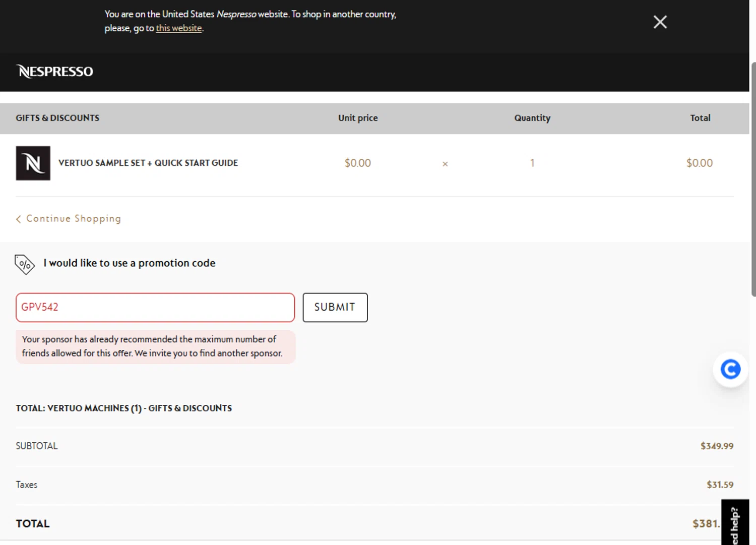The width and height of the screenshot is (756, 545).
Task: Click the taxes amount $31.59
Action: pos(720,485)
